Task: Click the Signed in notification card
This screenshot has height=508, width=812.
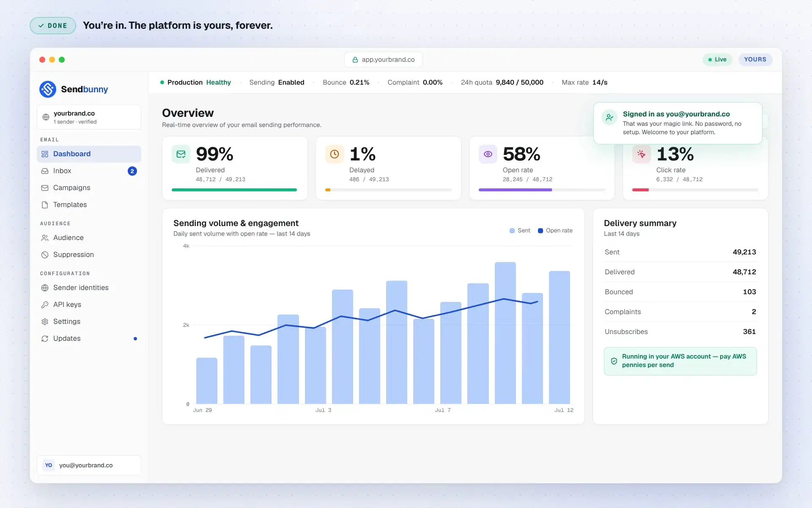Action: tap(678, 123)
